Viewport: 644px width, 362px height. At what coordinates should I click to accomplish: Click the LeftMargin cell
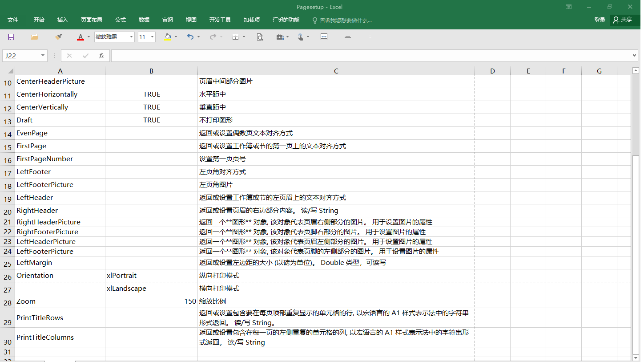click(x=60, y=263)
